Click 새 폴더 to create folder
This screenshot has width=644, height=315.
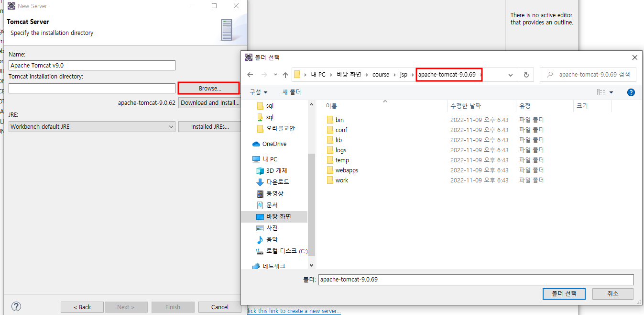[292, 92]
